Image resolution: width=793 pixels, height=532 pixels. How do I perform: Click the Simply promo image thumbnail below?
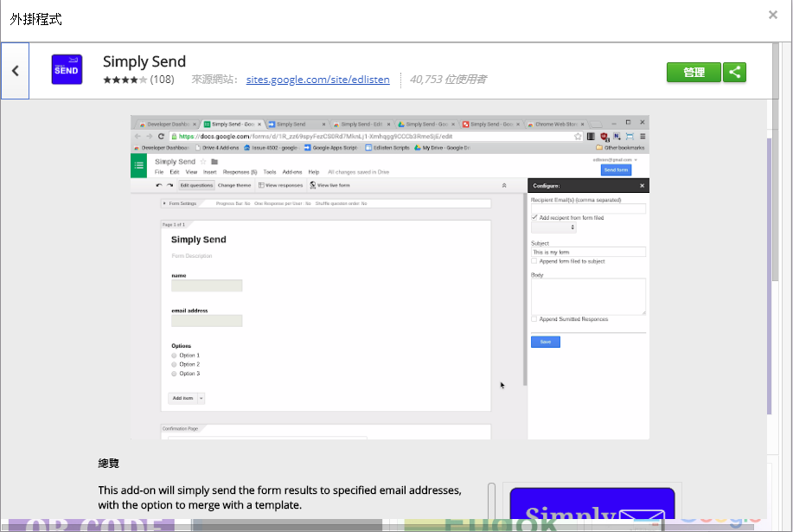point(592,503)
